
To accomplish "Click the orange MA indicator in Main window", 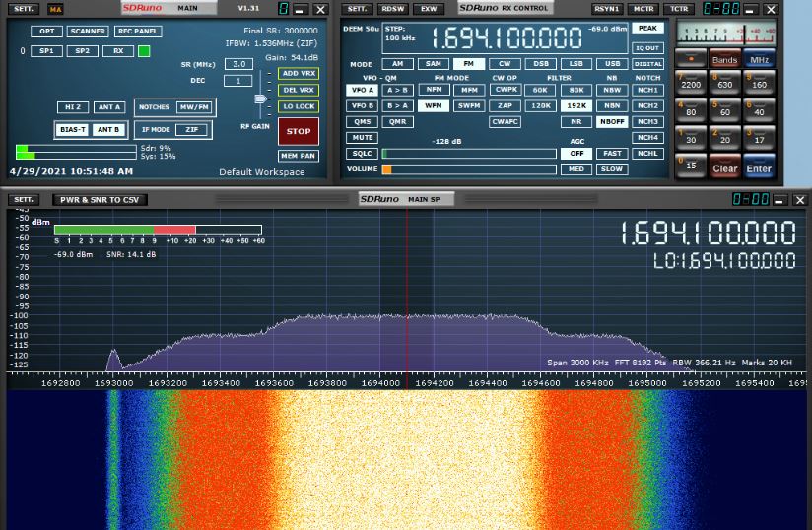I will pyautogui.click(x=55, y=9).
